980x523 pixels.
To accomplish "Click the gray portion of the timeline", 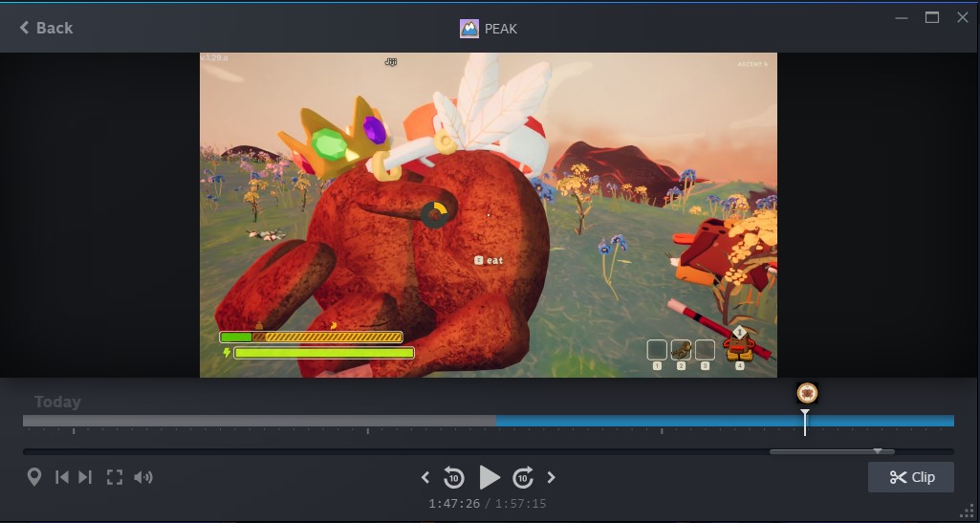I will tap(259, 421).
